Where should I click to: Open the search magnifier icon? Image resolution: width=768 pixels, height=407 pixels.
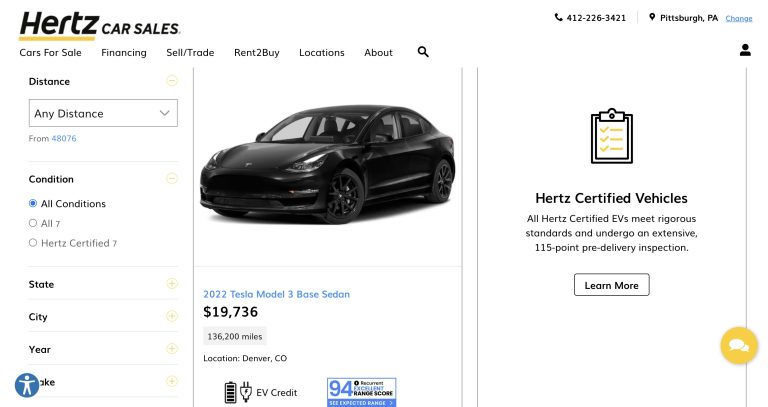click(x=423, y=52)
